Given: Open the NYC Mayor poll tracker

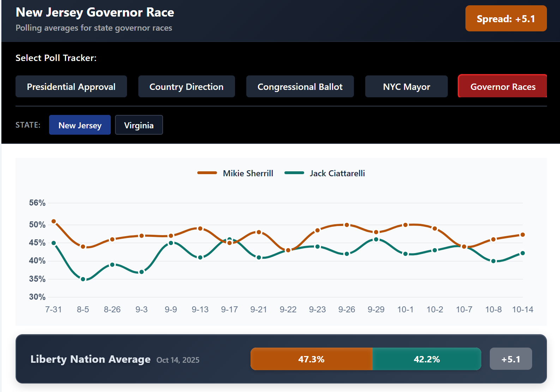Looking at the screenshot, I should point(406,87).
